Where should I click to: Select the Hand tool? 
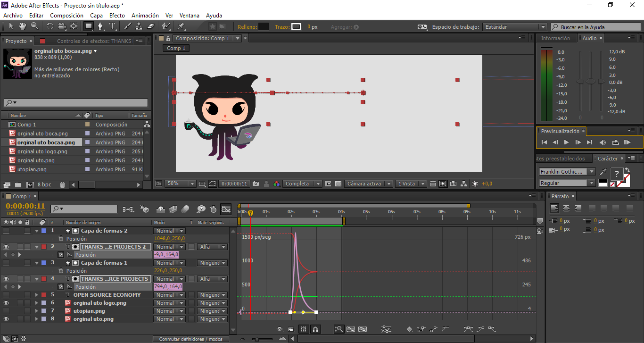point(23,26)
